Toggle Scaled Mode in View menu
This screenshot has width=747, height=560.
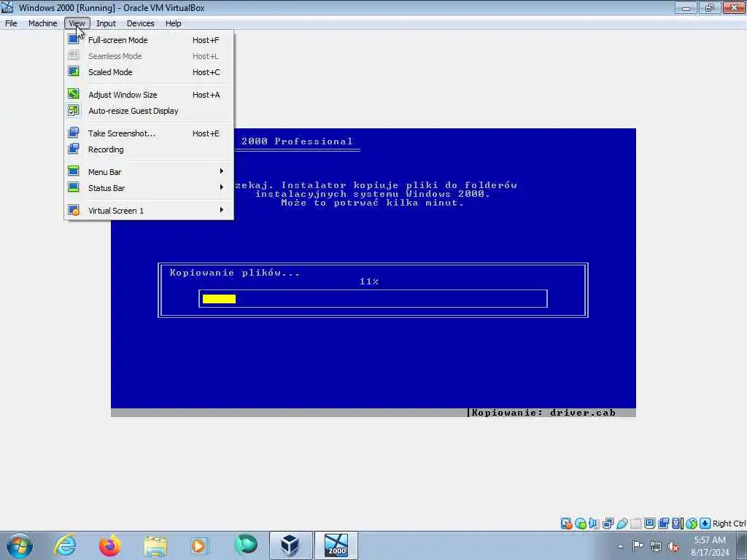click(x=149, y=72)
